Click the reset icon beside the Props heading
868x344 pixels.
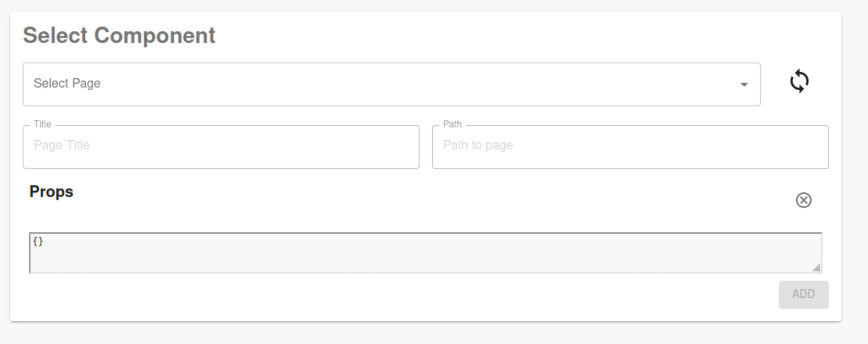pyautogui.click(x=804, y=200)
